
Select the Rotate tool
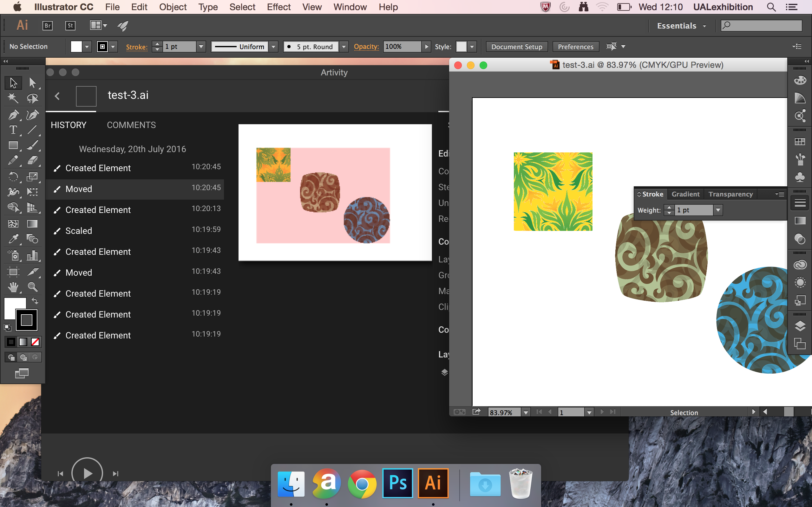[13, 177]
